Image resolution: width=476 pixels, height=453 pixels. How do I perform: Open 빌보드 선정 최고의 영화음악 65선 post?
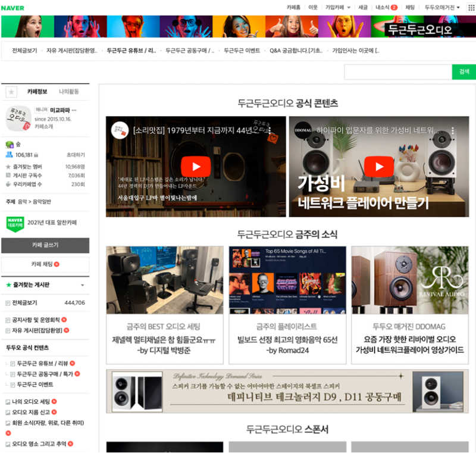tap(287, 345)
